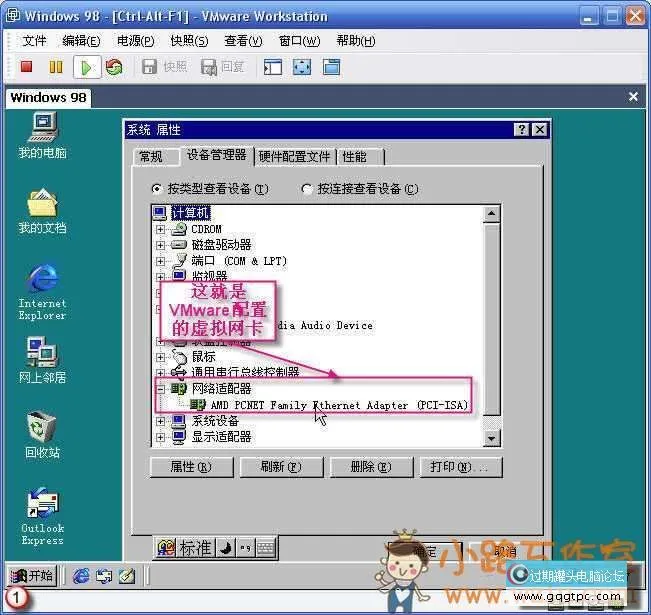Click 属性(R) button
Screen dimensions: 651x615
click(191, 467)
